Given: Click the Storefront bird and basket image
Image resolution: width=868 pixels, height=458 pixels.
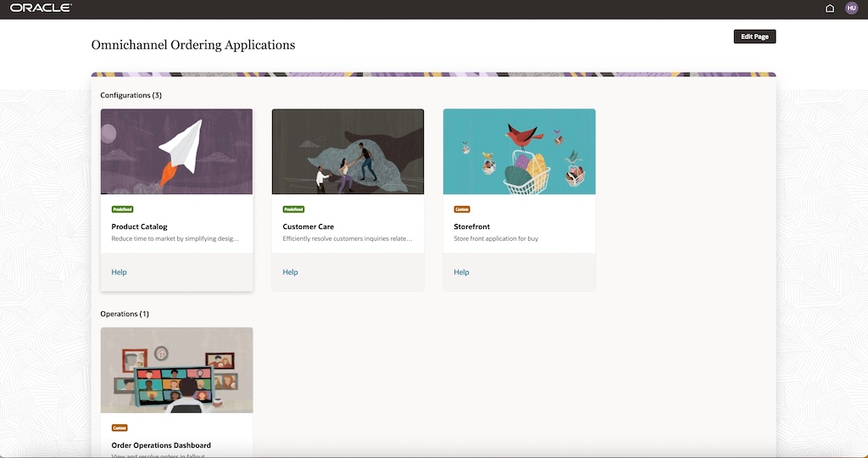Looking at the screenshot, I should pos(519,151).
